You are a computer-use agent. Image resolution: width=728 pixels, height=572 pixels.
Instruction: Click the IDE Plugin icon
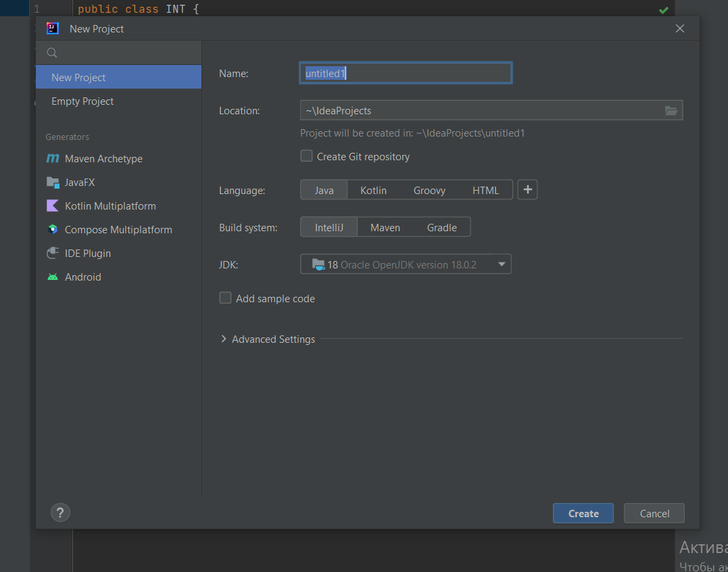pos(53,253)
